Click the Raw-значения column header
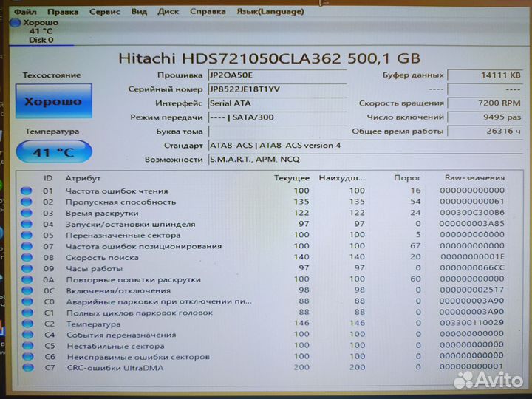Screen dimensions: 532x399 tap(474, 177)
